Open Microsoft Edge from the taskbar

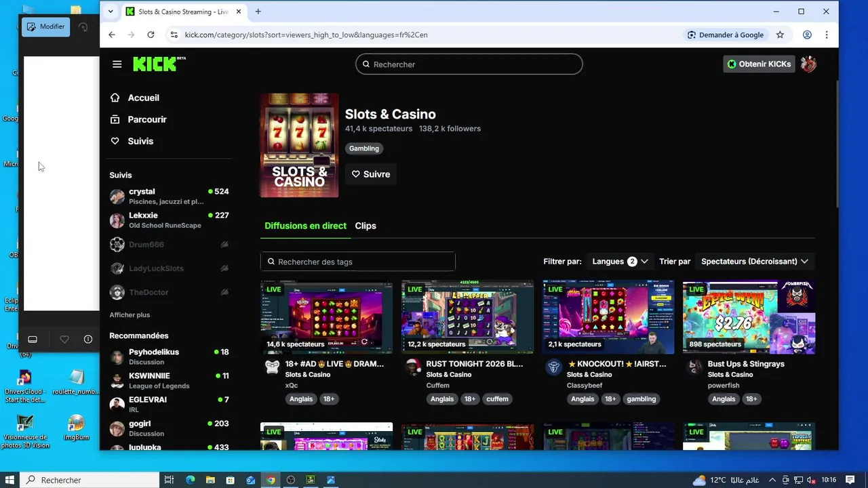coord(191,480)
